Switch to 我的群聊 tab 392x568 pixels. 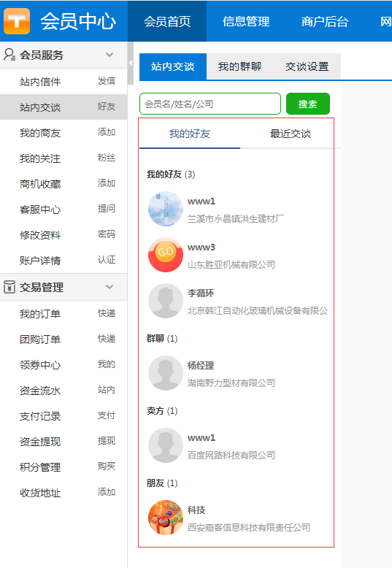(239, 66)
